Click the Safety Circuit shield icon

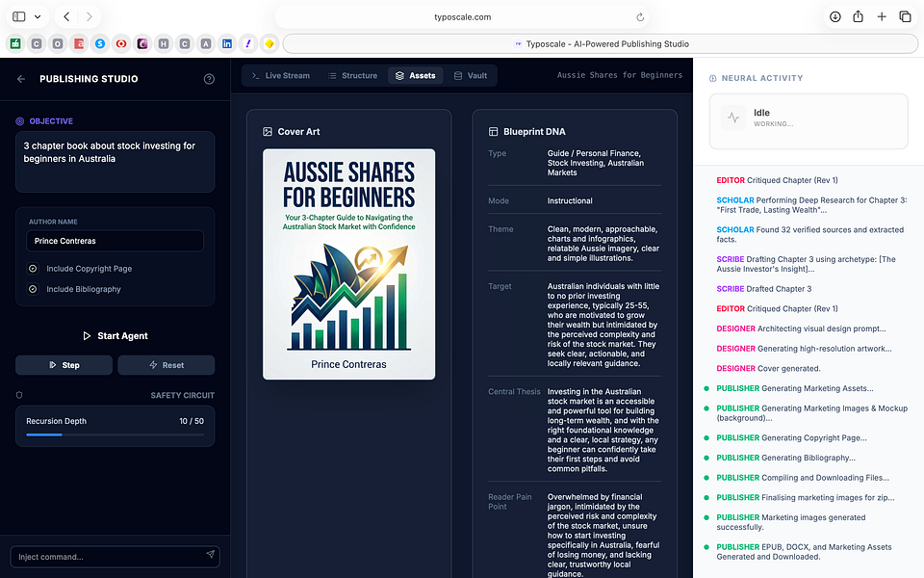(19, 395)
